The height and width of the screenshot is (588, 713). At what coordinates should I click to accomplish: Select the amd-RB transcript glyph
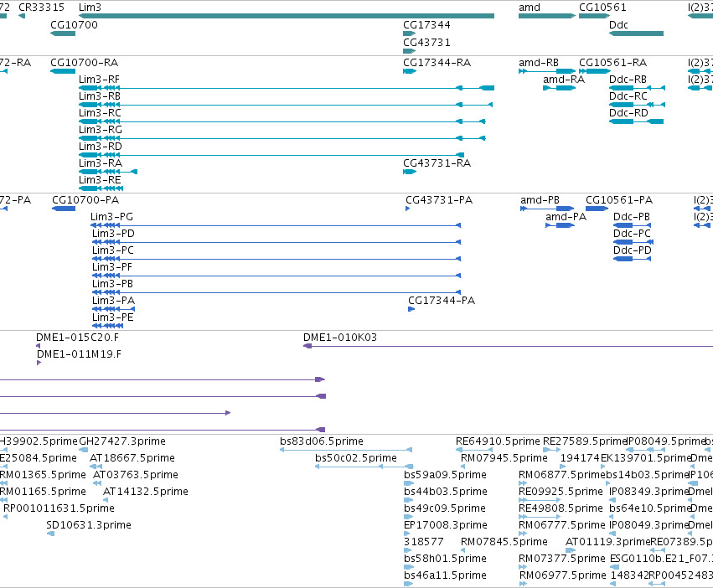(547, 71)
